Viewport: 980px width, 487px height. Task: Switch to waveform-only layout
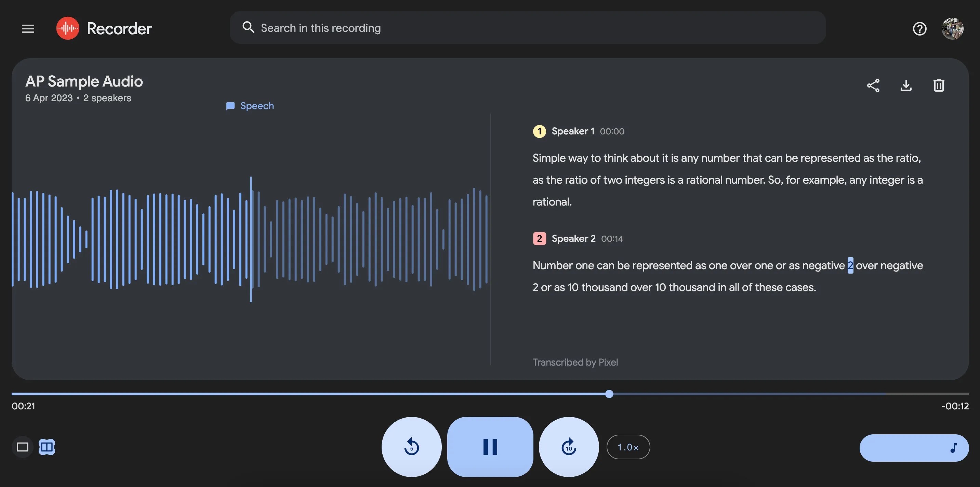(x=22, y=447)
